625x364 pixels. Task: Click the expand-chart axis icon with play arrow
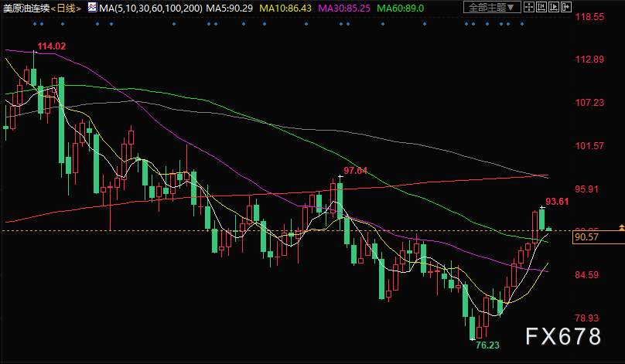point(554,7)
